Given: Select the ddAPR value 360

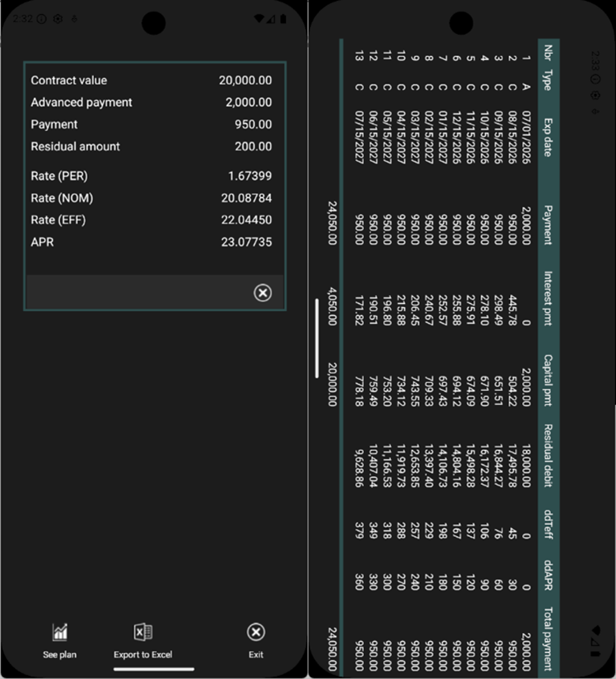Looking at the screenshot, I should tap(359, 582).
